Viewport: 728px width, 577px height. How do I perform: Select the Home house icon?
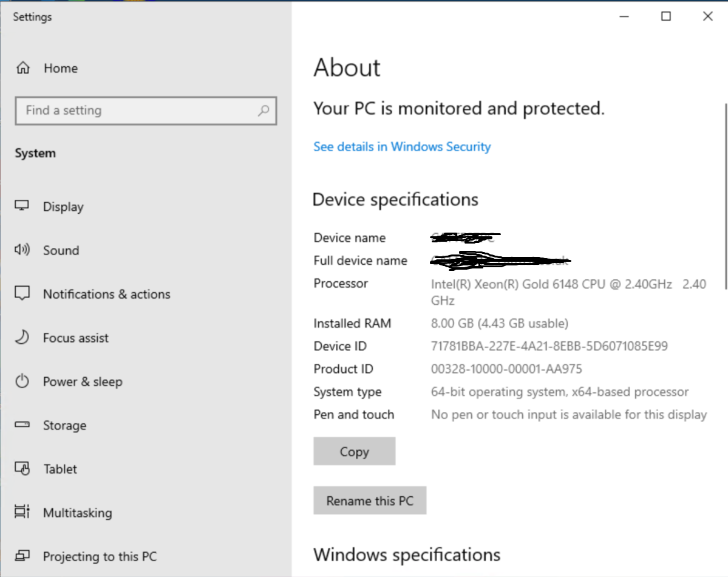(x=22, y=68)
